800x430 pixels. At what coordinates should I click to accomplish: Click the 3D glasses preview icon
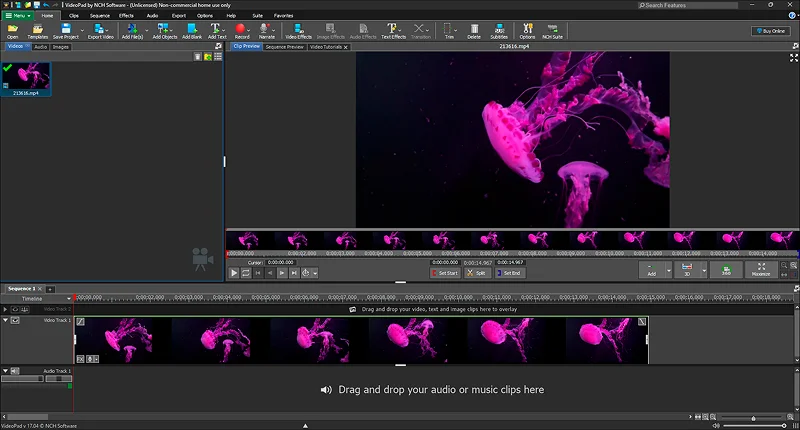687,269
